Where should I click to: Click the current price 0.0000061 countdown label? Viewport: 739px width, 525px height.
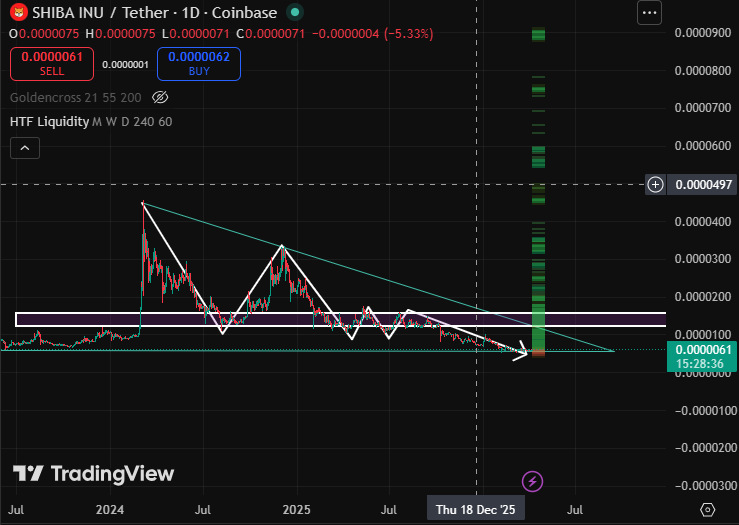click(x=703, y=357)
